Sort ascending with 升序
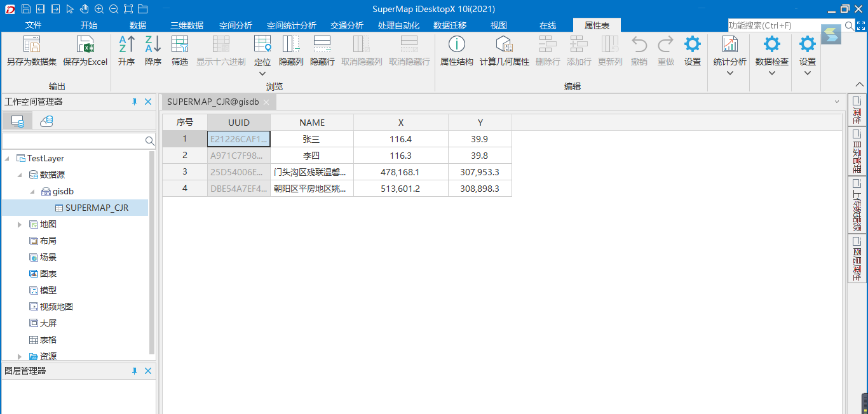The height and width of the screenshot is (414, 868). (x=126, y=51)
